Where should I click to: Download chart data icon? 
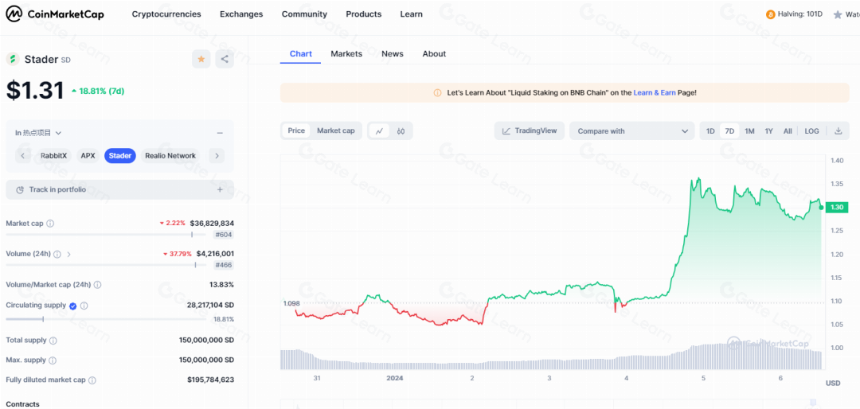(x=838, y=131)
